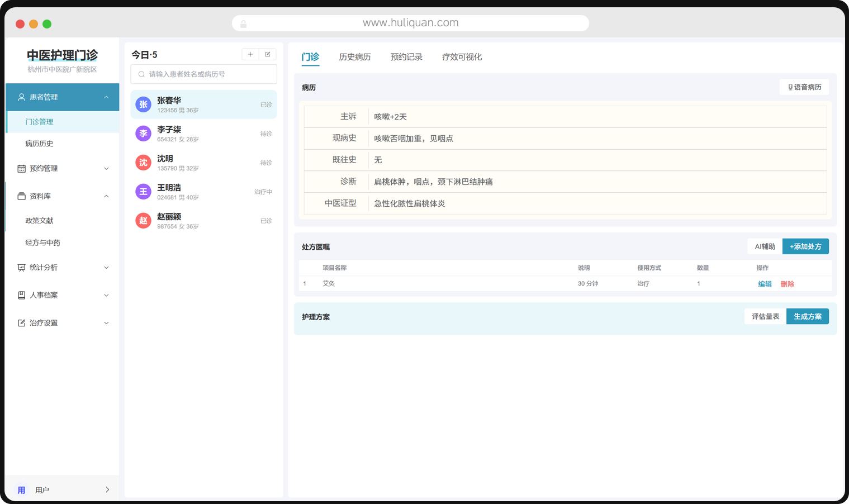
Task: Switch to the 历史病历 tab
Action: pyautogui.click(x=354, y=57)
